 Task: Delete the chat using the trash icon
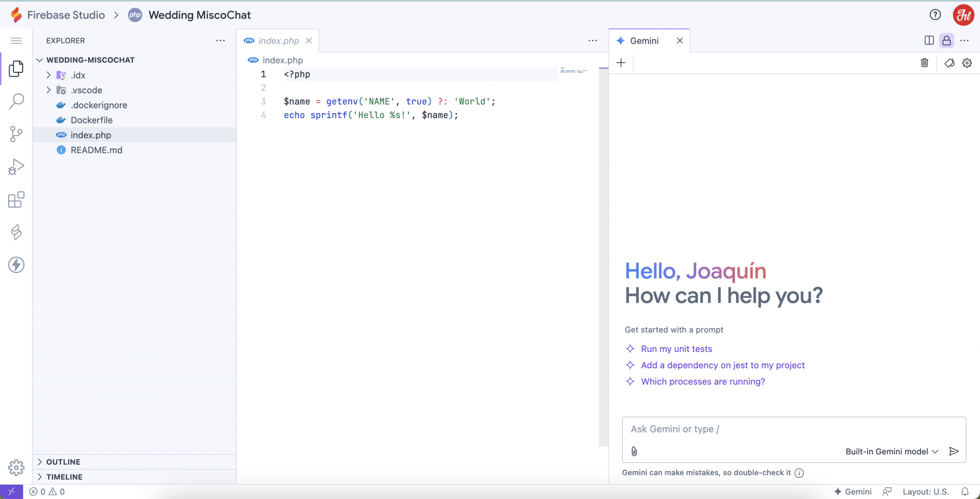924,63
